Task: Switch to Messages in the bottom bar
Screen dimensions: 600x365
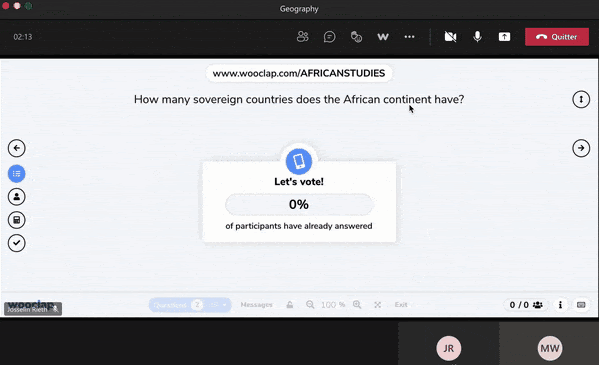Action: (x=256, y=305)
